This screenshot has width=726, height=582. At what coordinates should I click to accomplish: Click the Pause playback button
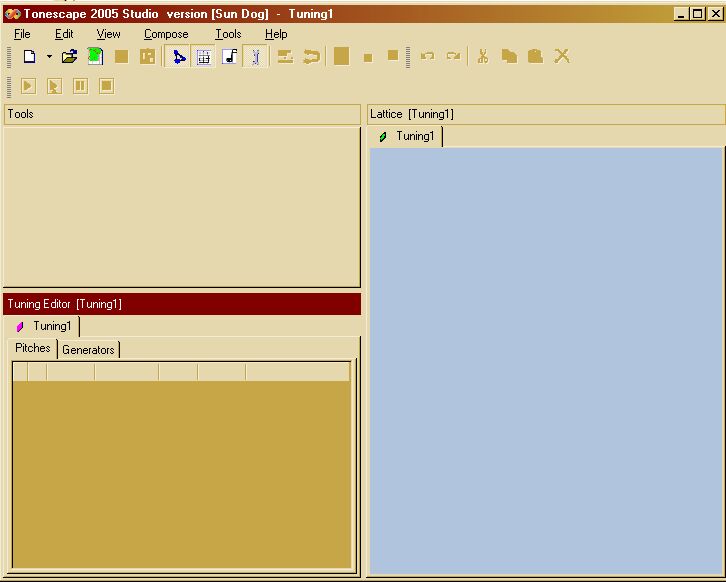(x=81, y=86)
